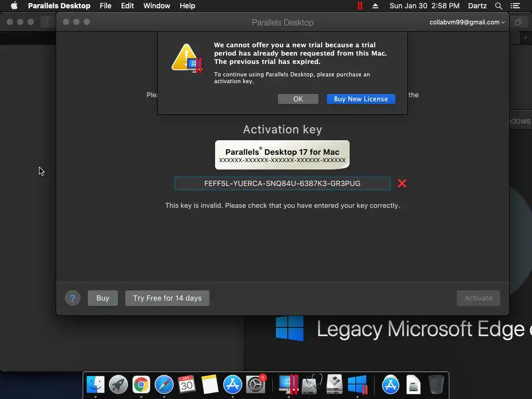This screenshot has width=532, height=399.
Task: Open the document file icon in Dock
Action: tap(413, 384)
